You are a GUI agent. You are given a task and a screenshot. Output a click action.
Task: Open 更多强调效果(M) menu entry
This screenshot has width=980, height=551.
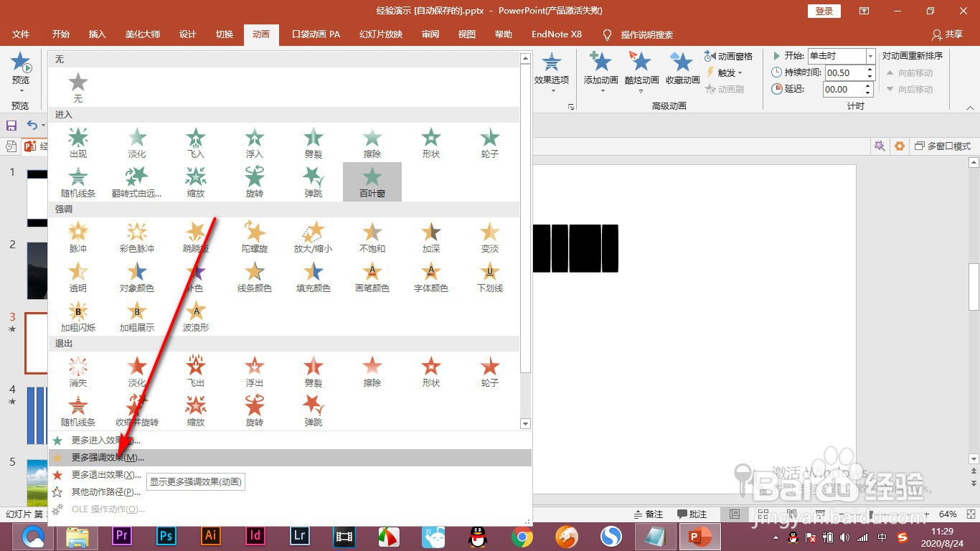290,457
